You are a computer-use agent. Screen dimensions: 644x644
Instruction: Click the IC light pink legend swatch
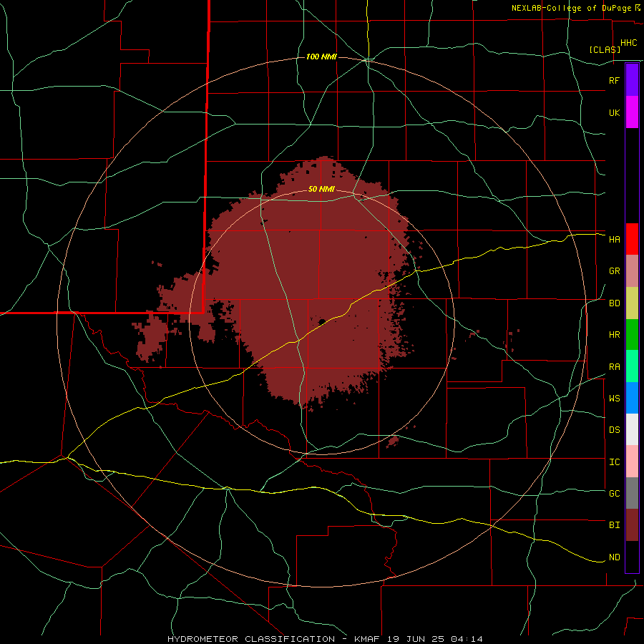(x=632, y=462)
